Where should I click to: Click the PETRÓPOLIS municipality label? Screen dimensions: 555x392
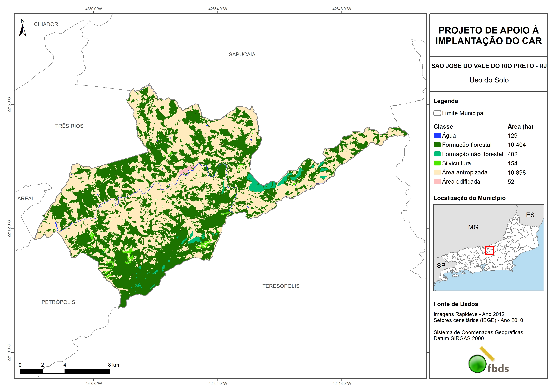[58, 302]
